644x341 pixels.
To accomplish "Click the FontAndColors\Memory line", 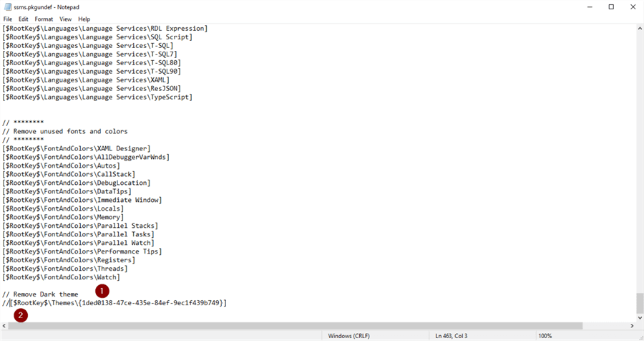I will tap(63, 217).
